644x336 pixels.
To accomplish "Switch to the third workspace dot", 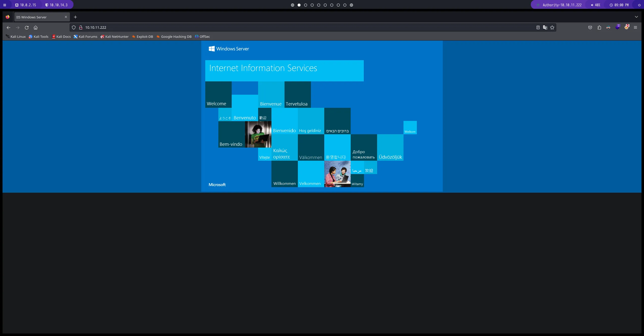I will 306,5.
